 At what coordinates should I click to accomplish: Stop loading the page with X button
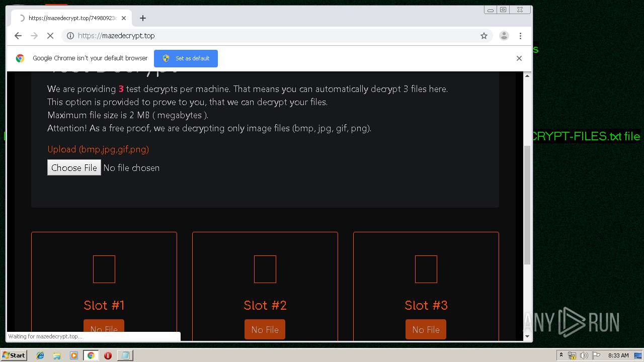50,36
